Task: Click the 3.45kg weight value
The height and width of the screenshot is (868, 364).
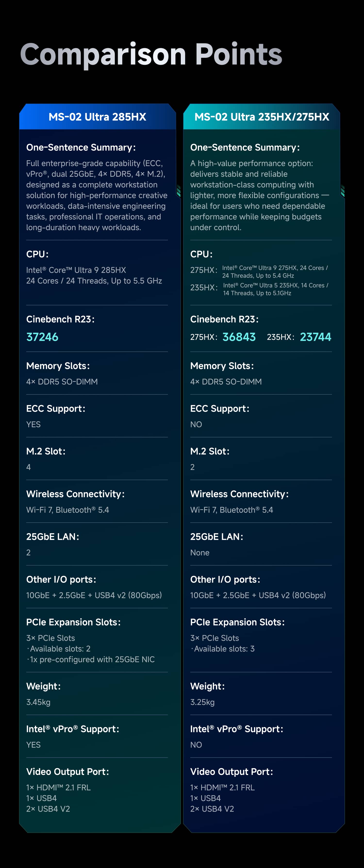Action: [38, 702]
